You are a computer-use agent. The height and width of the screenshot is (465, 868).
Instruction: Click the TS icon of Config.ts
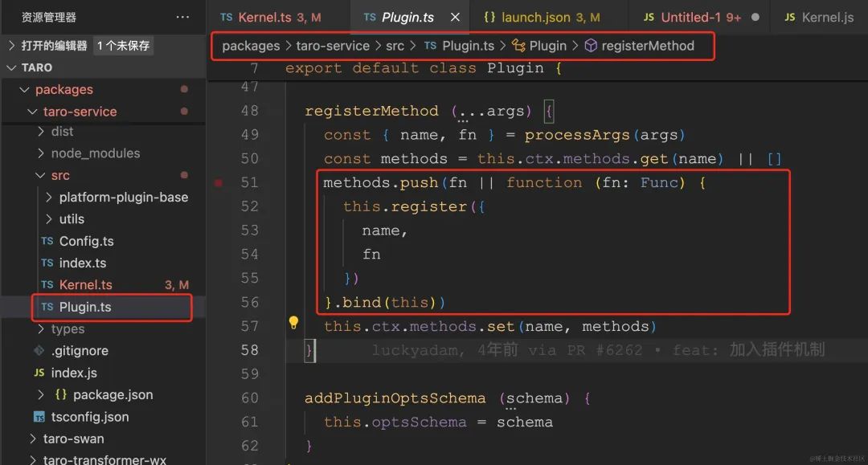pyautogui.click(x=47, y=241)
